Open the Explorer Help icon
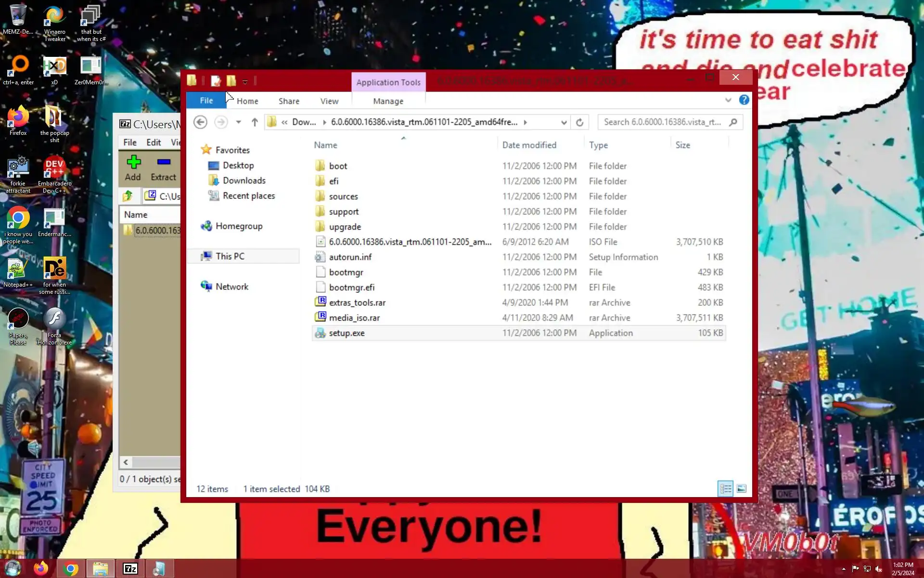The width and height of the screenshot is (924, 578). pos(744,100)
